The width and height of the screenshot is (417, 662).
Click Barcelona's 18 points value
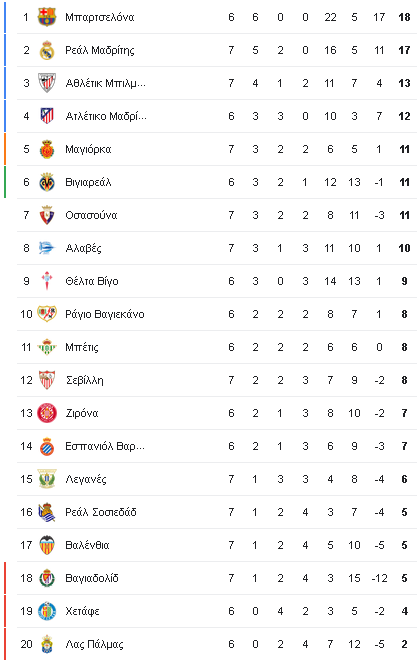[404, 17]
